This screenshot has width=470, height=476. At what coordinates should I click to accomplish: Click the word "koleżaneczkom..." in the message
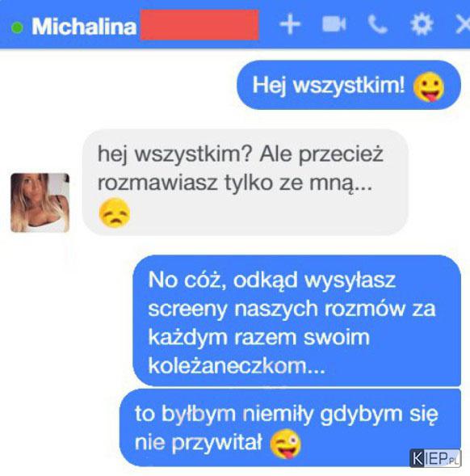(237, 365)
